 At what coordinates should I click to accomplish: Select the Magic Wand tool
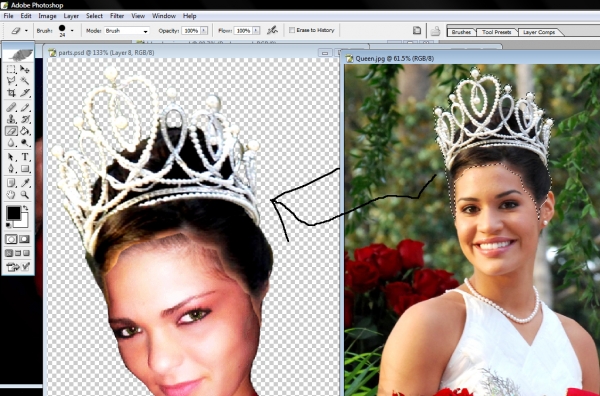coord(25,81)
